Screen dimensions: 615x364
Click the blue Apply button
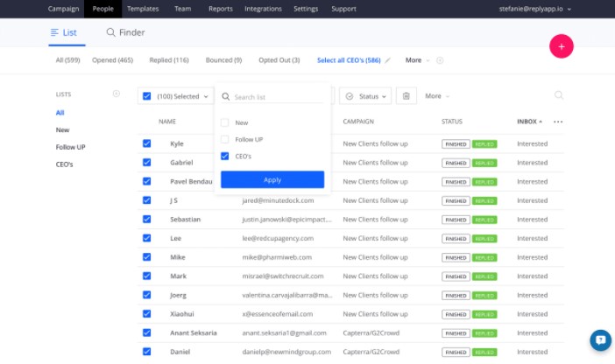coord(272,179)
